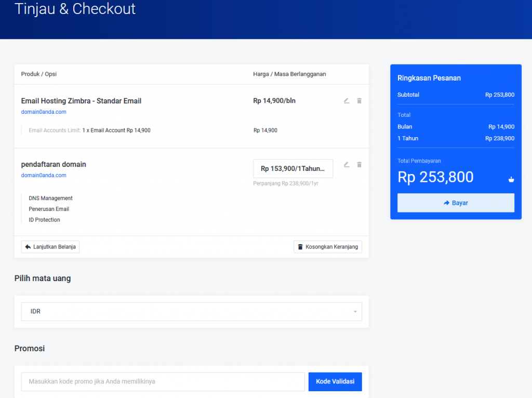Click the currency dropdown caret arrow
This screenshot has height=398, width=532.
tap(355, 312)
